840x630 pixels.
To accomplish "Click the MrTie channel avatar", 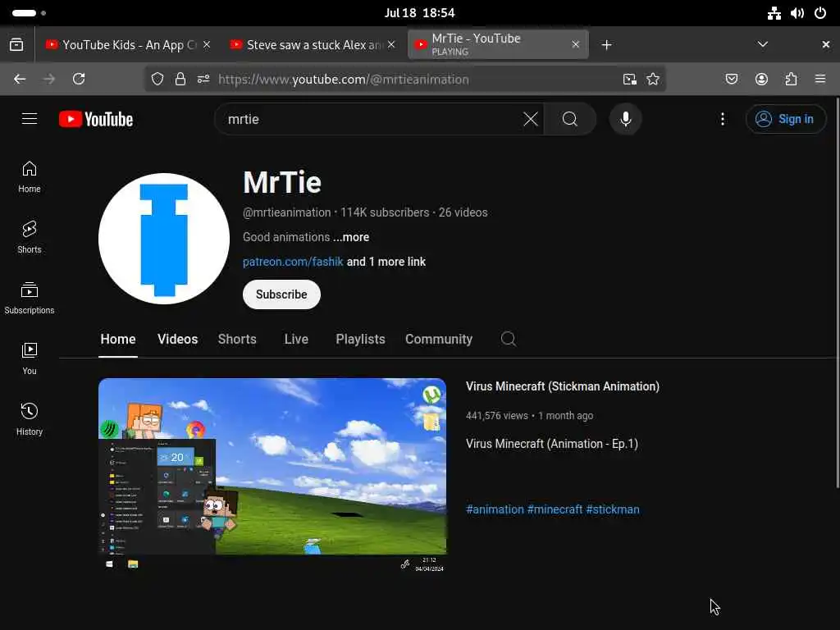I will click(164, 239).
